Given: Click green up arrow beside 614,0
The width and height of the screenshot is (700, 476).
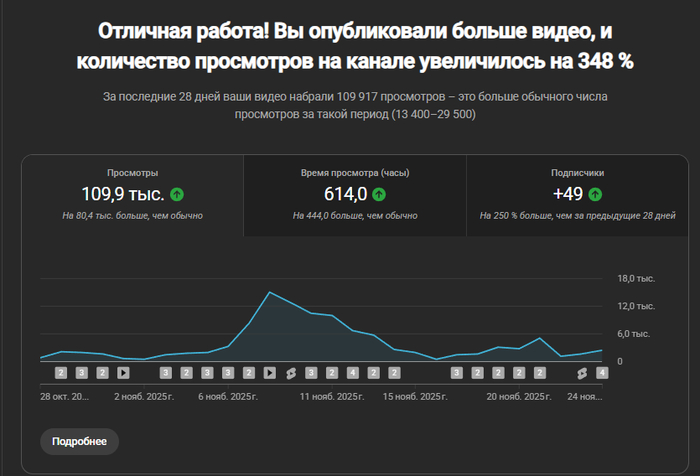Looking at the screenshot, I should 379,194.
